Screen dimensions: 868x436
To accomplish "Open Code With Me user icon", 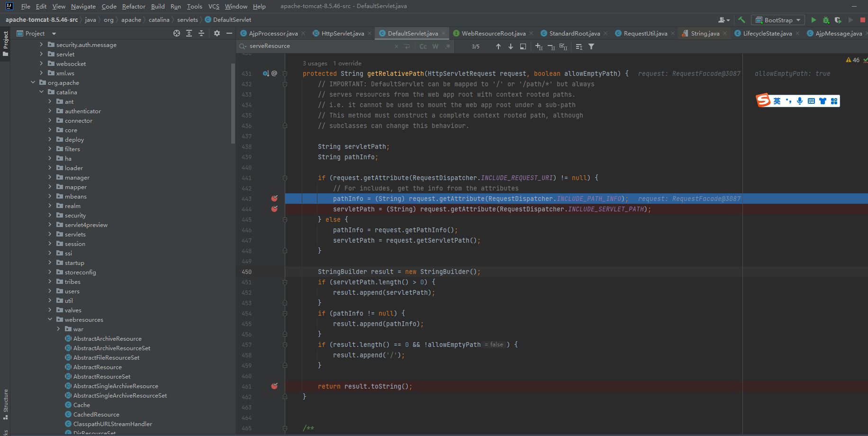I will (x=723, y=20).
